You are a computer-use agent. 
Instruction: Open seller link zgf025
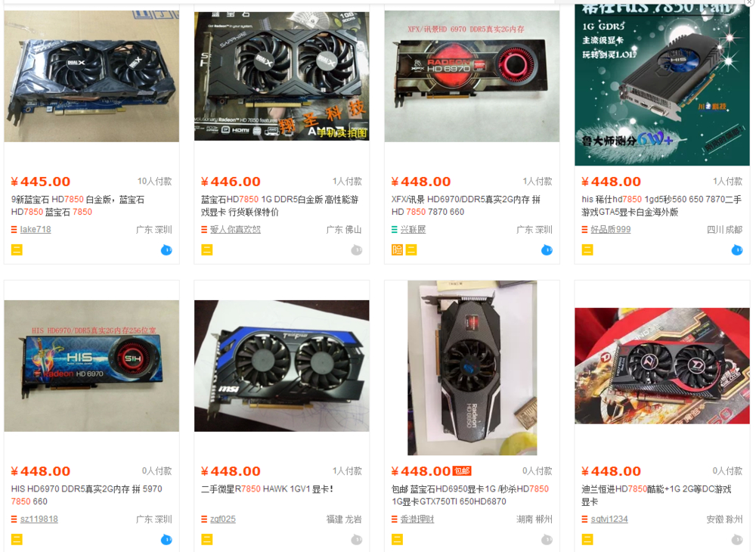(x=223, y=519)
